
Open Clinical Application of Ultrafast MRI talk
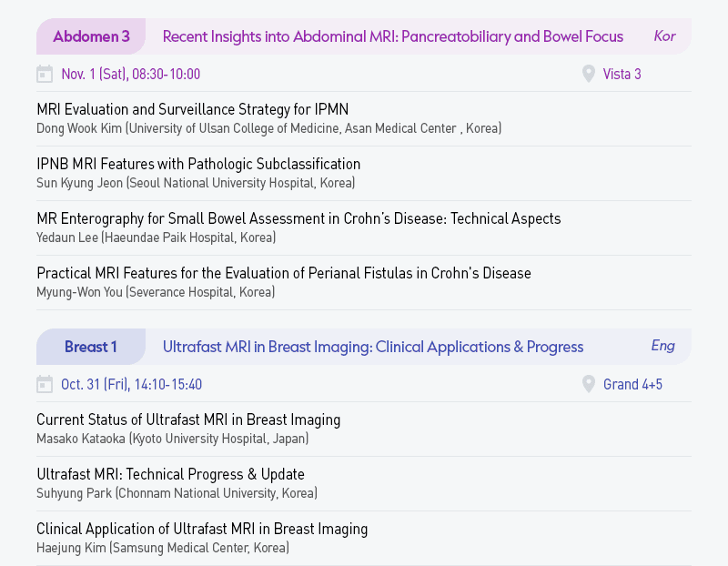click(x=202, y=529)
